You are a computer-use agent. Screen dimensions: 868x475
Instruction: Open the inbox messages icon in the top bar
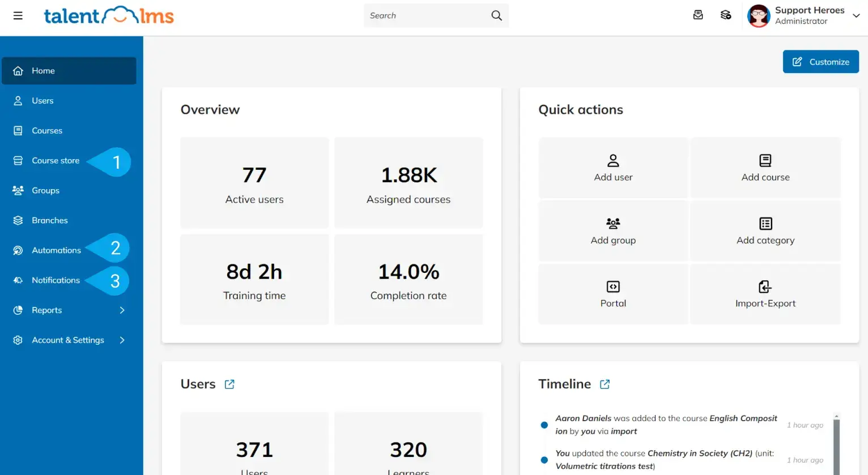coord(698,15)
